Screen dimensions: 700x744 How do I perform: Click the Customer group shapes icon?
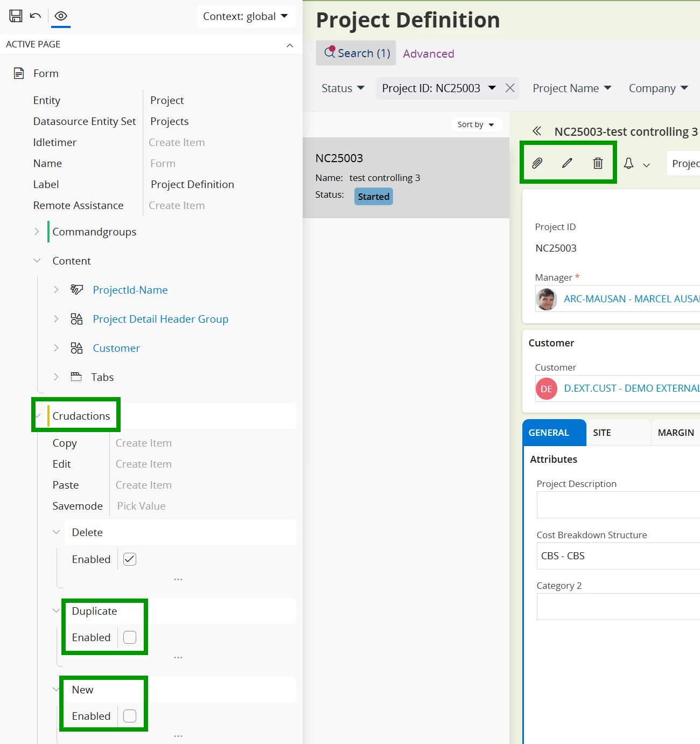[76, 348]
